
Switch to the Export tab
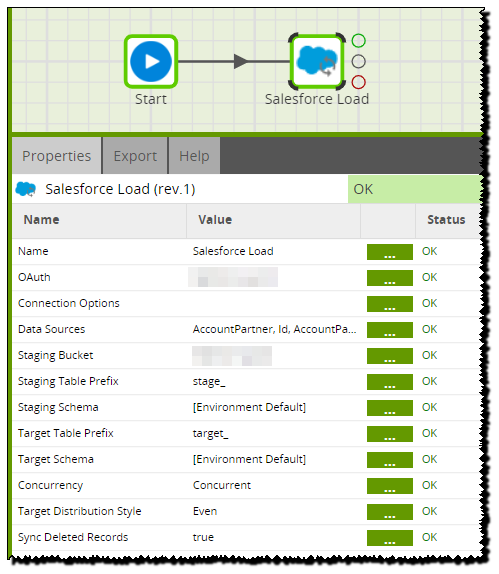[135, 156]
